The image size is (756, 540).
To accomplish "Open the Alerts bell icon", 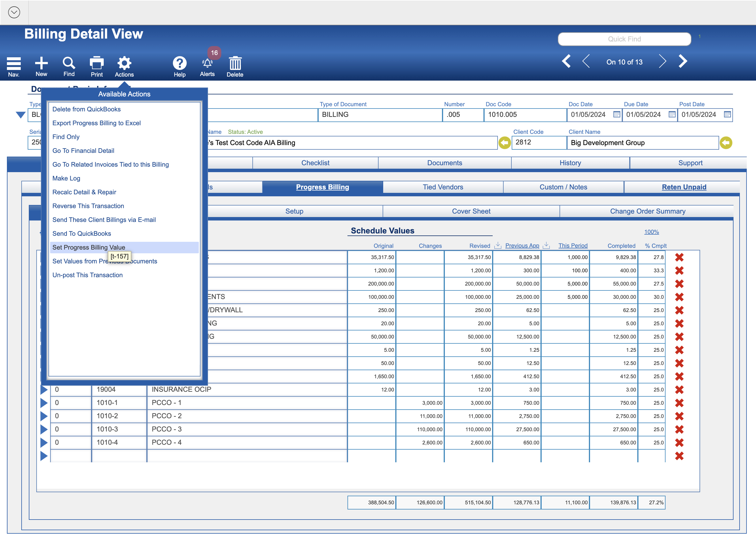I will [207, 63].
